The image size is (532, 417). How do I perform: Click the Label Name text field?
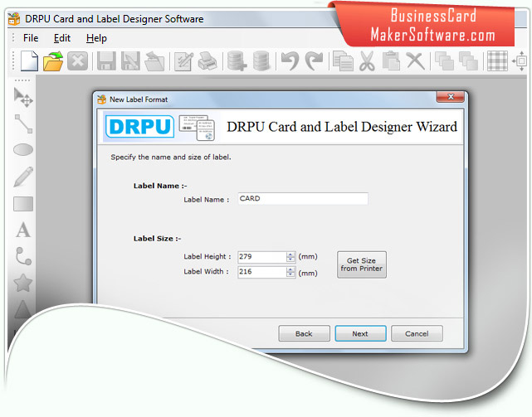tap(303, 199)
